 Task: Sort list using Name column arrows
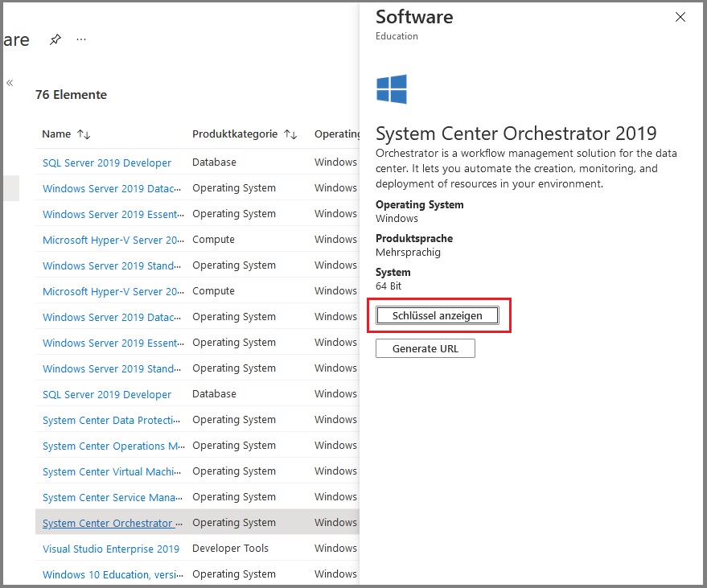84,134
